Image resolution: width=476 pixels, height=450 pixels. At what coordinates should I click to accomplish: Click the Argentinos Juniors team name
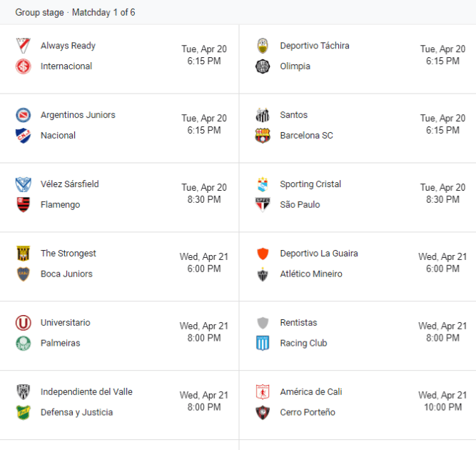click(78, 115)
